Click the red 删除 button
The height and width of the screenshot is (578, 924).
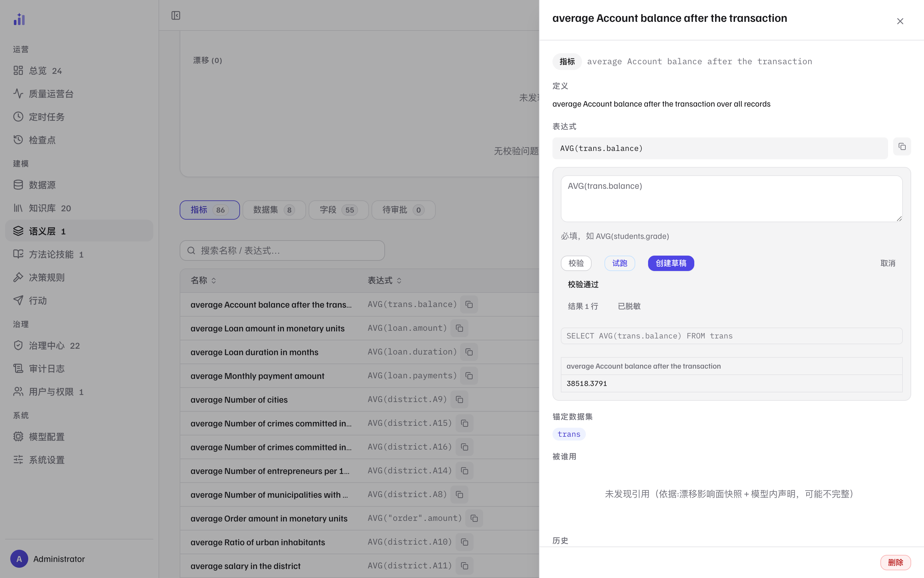point(895,562)
